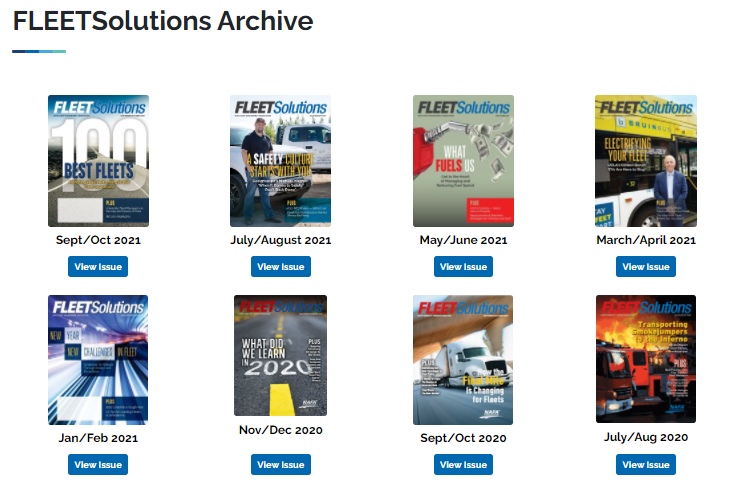
Task: Click View Issue under July/August 2021
Action: (281, 267)
